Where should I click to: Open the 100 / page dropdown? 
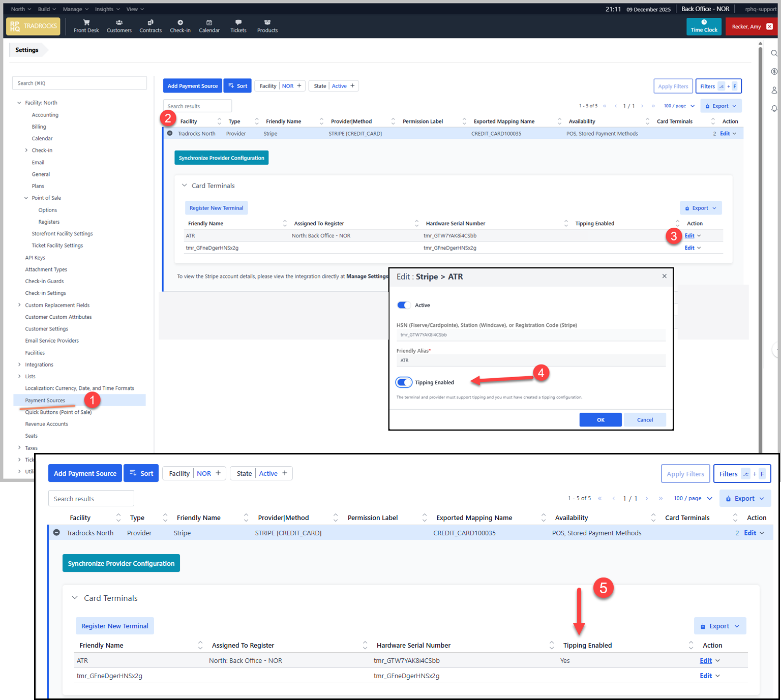tap(679, 106)
